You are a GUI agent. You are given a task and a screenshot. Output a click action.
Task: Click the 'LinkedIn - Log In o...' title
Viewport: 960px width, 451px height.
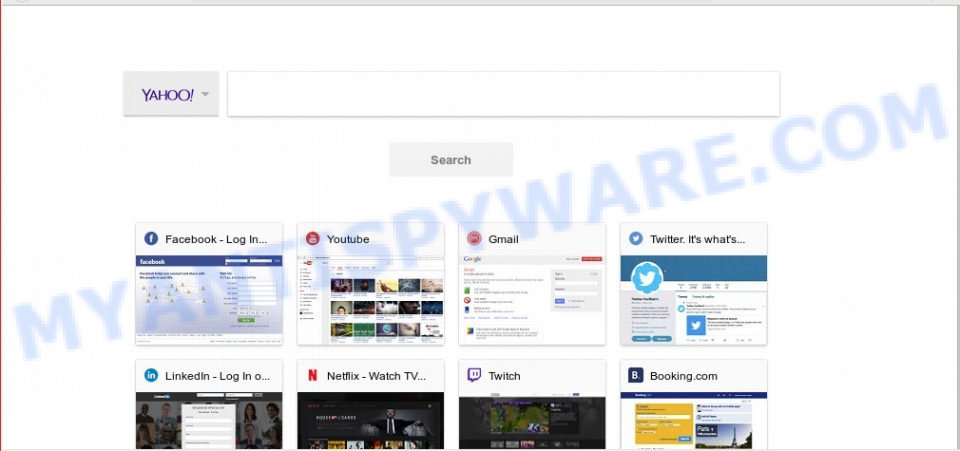[217, 376]
